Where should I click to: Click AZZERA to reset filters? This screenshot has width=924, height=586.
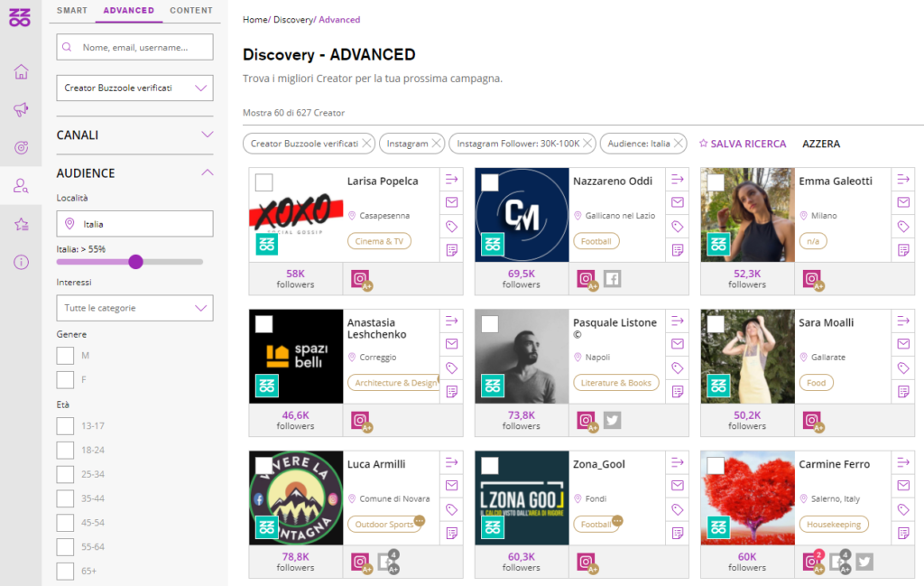click(821, 144)
